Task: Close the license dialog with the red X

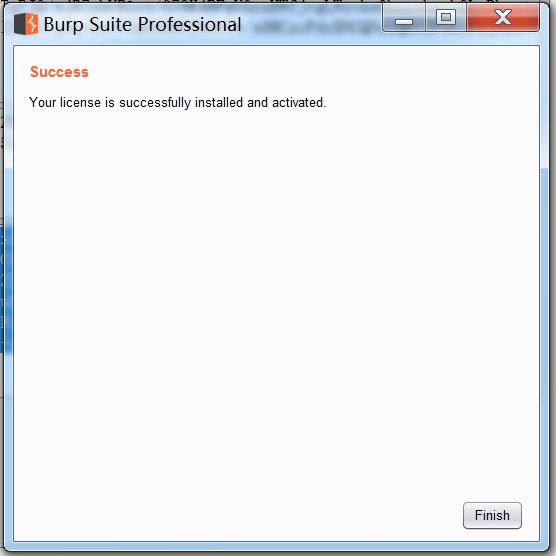Action: (503, 18)
